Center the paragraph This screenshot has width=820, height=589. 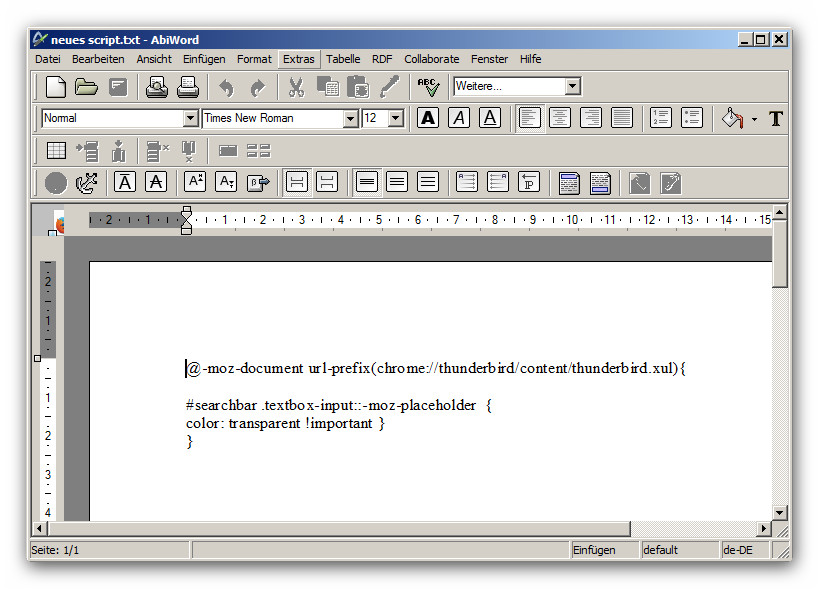(x=560, y=118)
